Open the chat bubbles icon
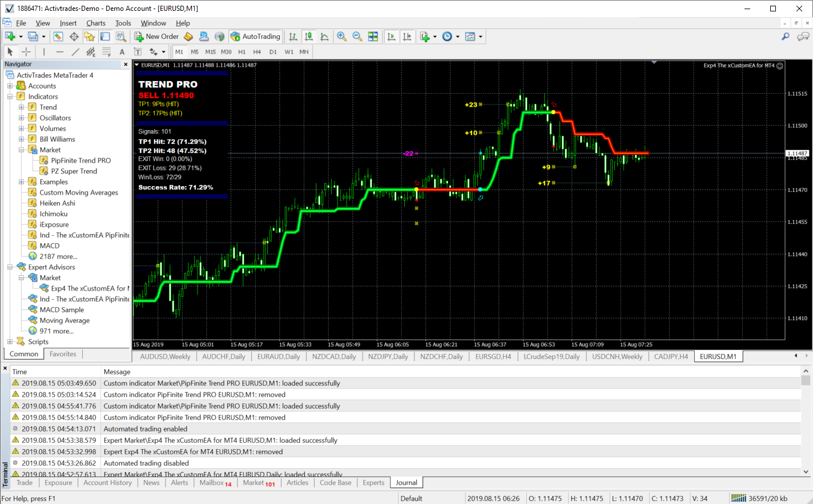 (803, 37)
